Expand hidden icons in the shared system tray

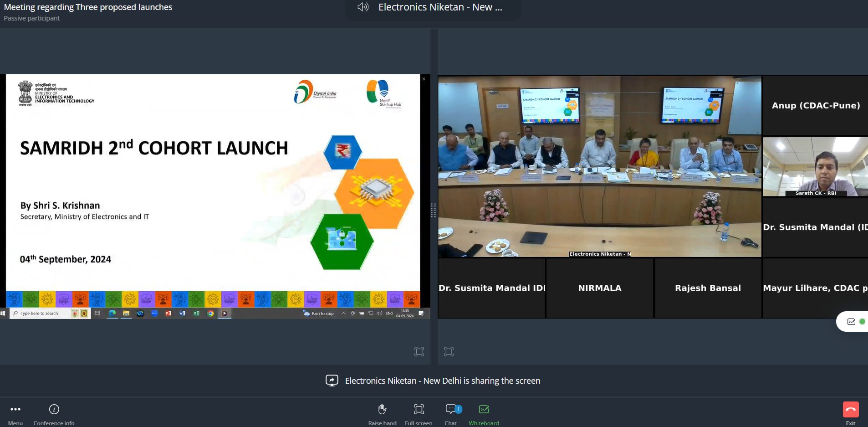pos(344,314)
